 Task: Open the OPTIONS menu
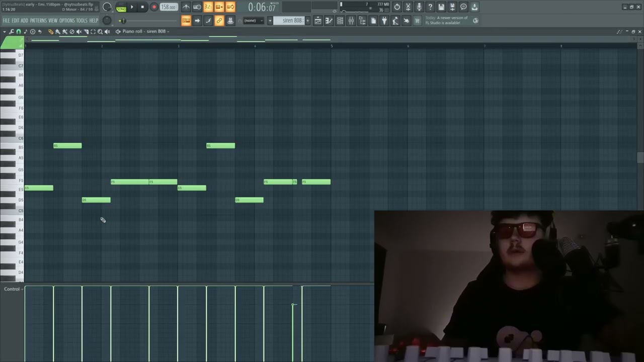(x=67, y=21)
